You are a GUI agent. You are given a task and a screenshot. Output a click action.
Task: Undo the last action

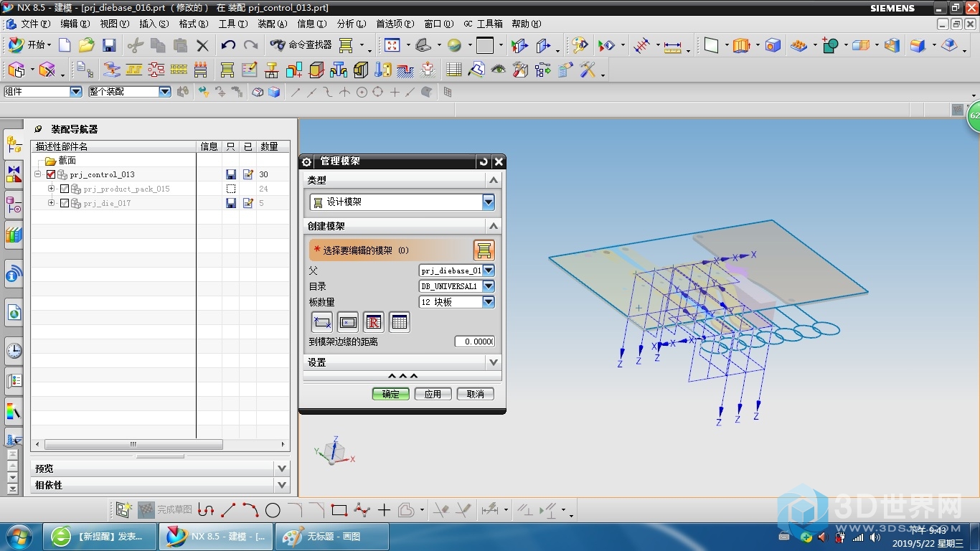(228, 45)
